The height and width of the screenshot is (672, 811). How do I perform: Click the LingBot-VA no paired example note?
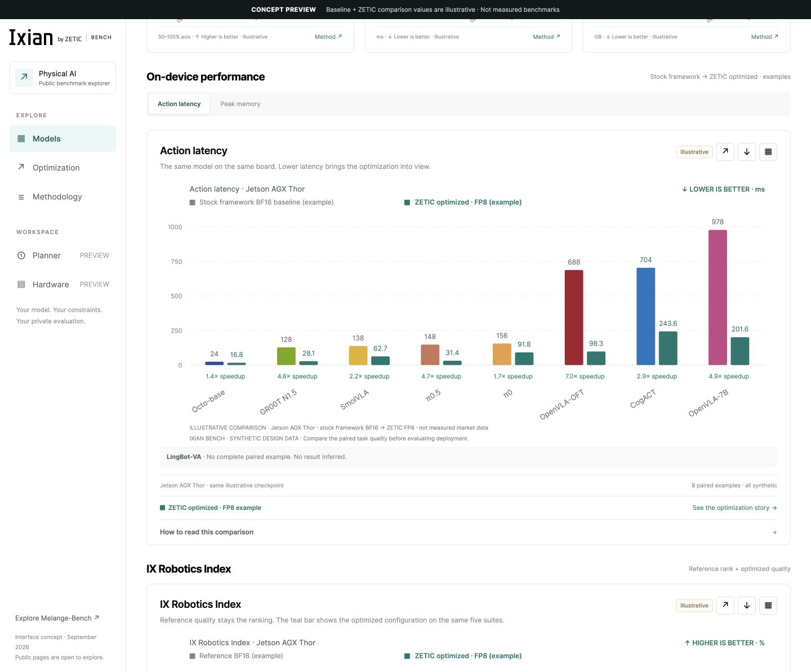[469, 457]
